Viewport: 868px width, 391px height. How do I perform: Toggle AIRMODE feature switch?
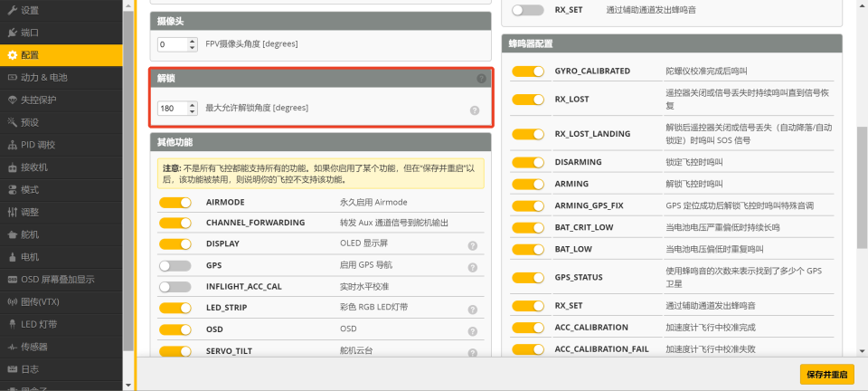coord(175,203)
